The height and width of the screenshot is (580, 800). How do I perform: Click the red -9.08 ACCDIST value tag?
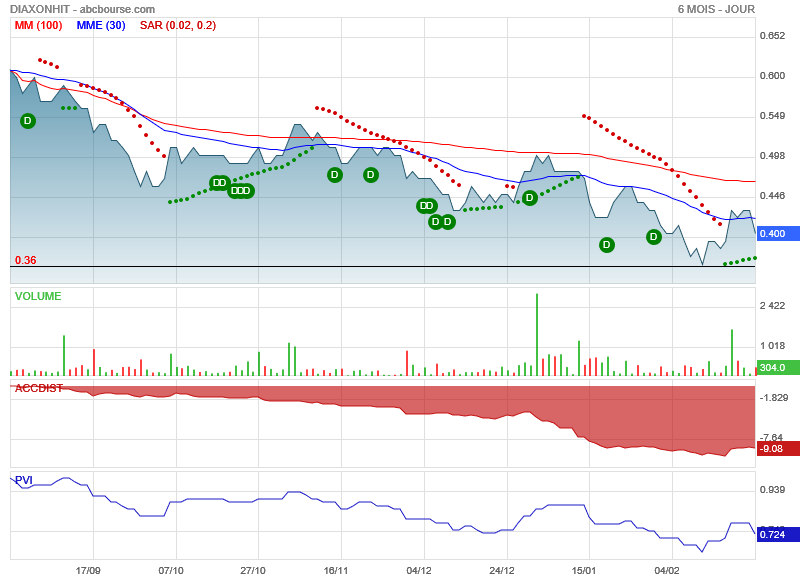(x=778, y=449)
